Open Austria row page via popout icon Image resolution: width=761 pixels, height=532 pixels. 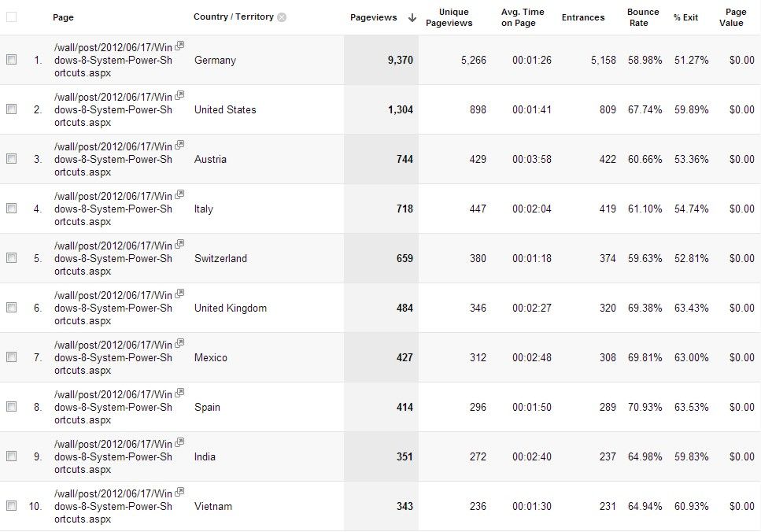[x=179, y=145]
